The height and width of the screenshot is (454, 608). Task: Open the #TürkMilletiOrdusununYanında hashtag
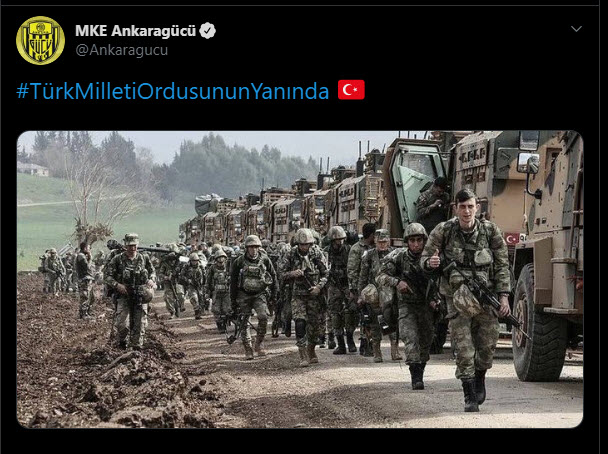(173, 91)
